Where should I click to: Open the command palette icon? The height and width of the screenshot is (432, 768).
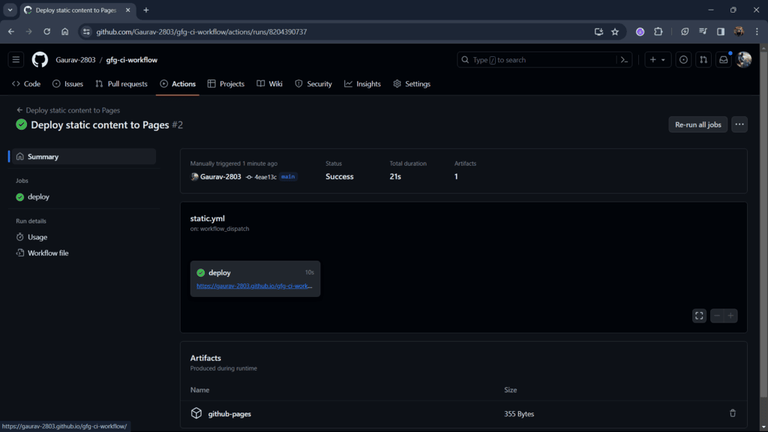(x=624, y=60)
